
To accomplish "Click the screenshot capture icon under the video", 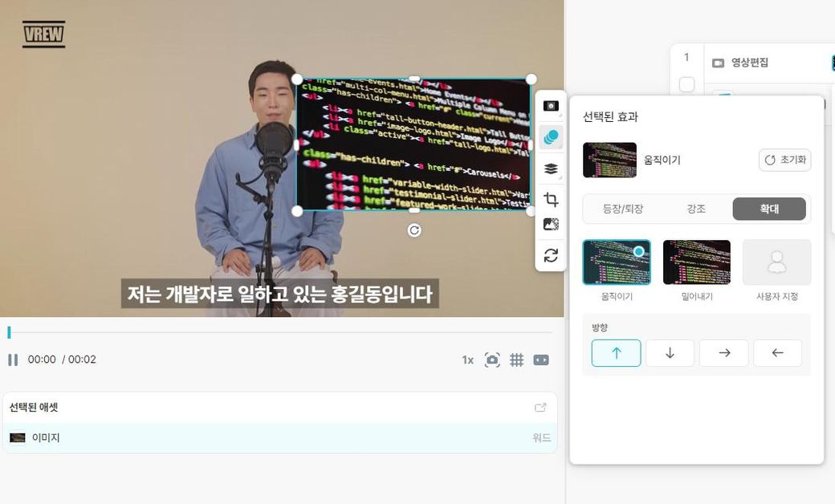I will coord(492,360).
